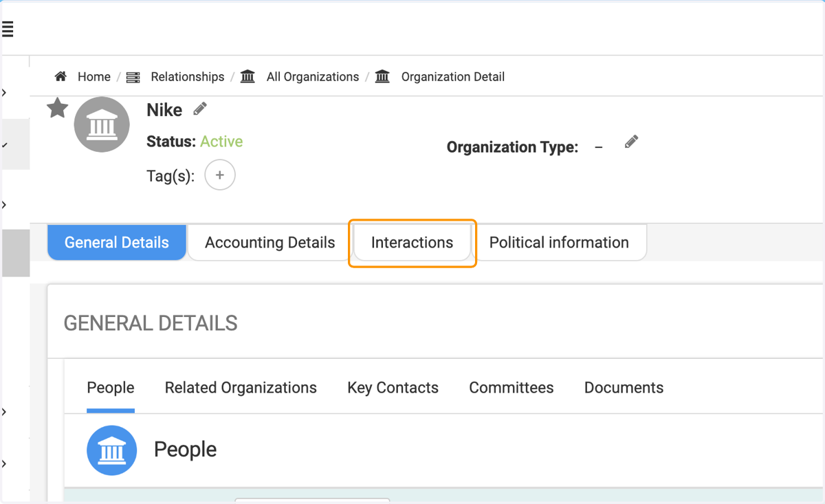The width and height of the screenshot is (825, 504).
Task: Edit Organization Type with pencil icon
Action: click(631, 142)
